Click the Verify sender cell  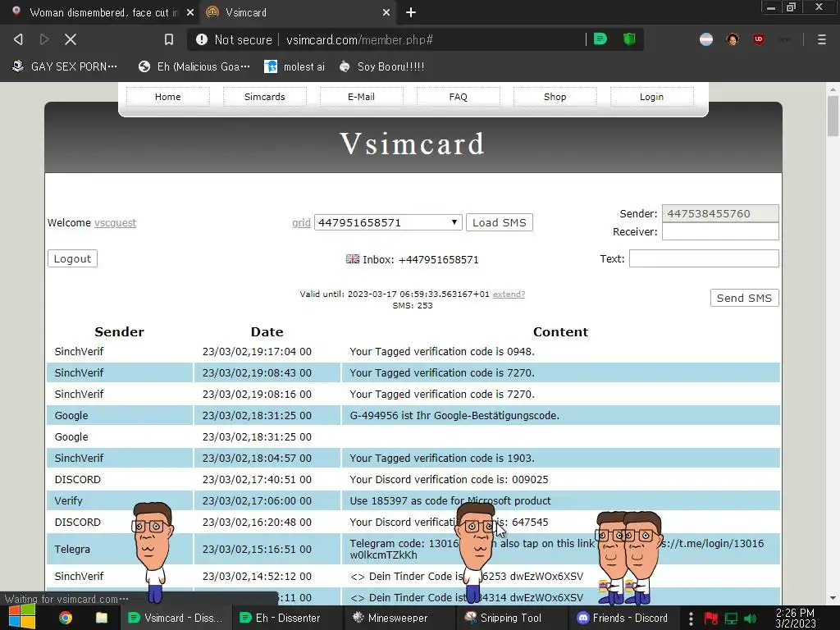click(x=120, y=501)
